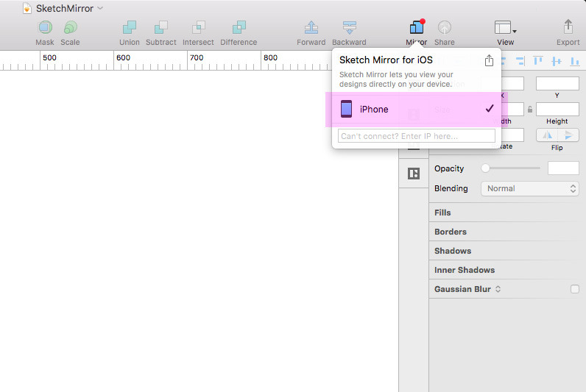Expand the Fills section
Screen dimensions: 586x392
pos(442,213)
